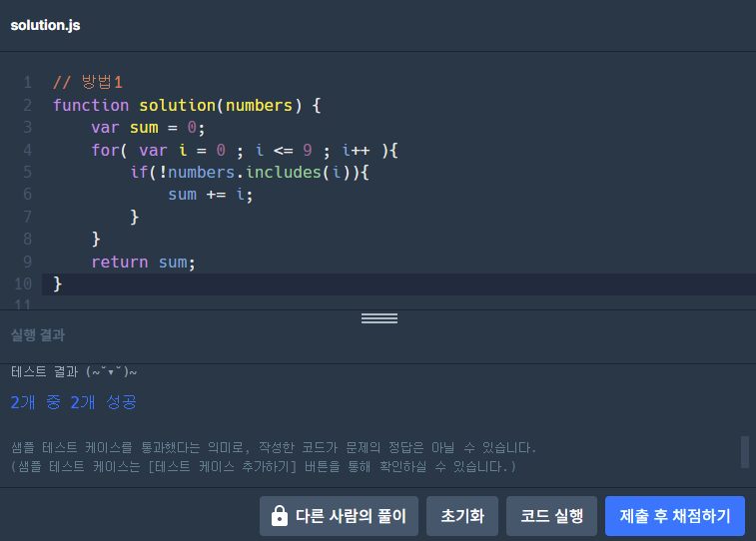Click the if(!numbers.includes(i)) line
The width and height of the screenshot is (756, 541).
(250, 172)
